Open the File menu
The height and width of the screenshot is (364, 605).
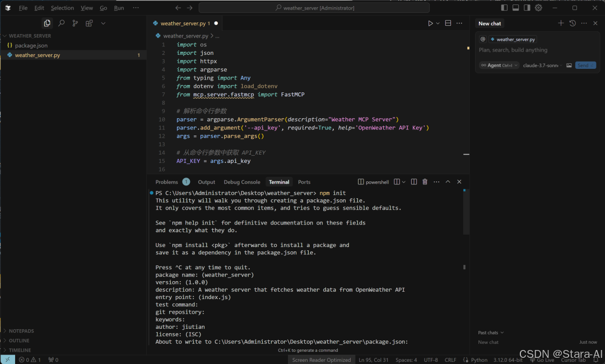click(23, 8)
